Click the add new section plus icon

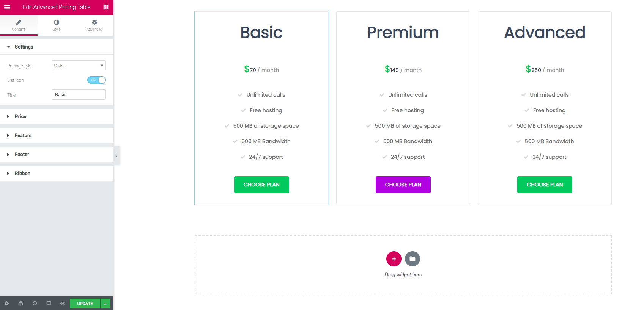[x=394, y=259]
